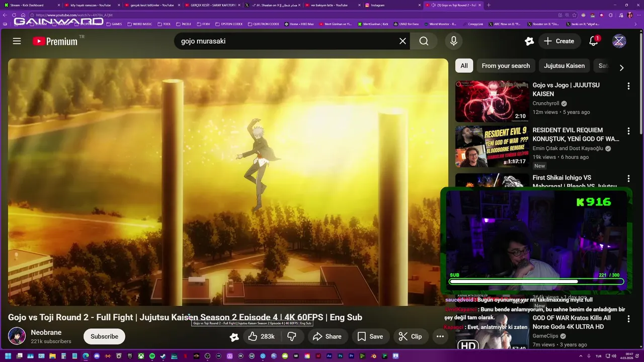The height and width of the screenshot is (362, 644).
Task: Click the main video player
Action: (228, 182)
